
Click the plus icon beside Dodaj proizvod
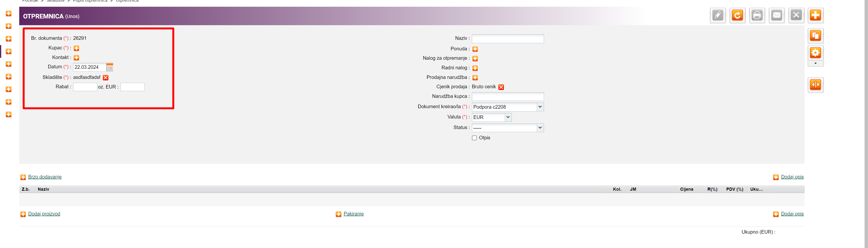pos(23,214)
